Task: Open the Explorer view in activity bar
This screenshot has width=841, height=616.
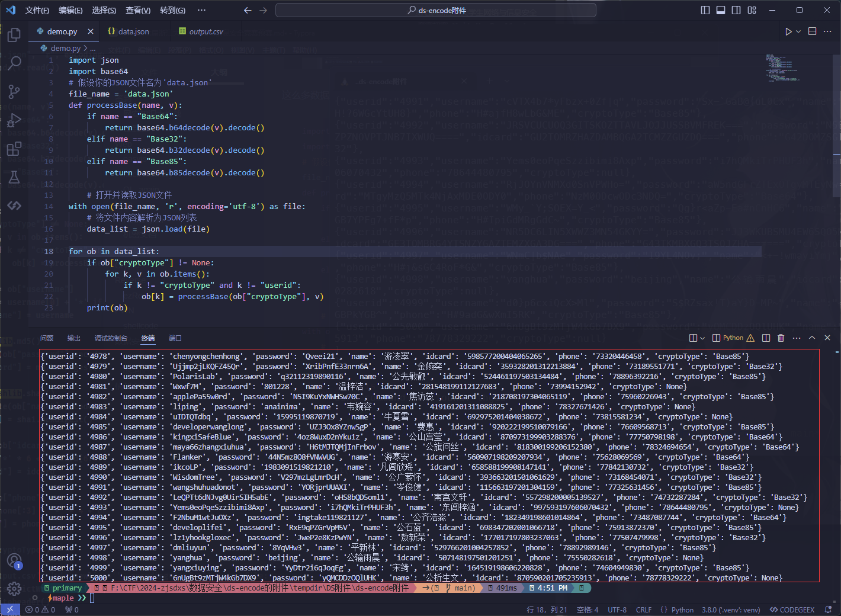Action: point(14,35)
